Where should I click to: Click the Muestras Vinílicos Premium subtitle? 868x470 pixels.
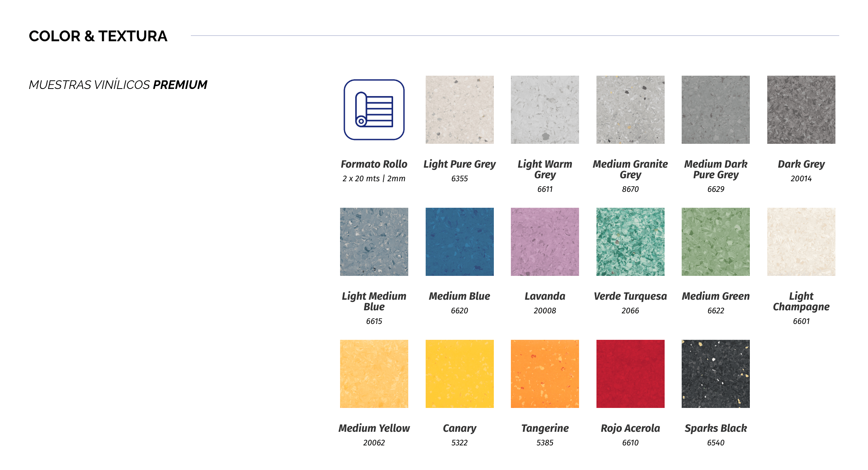tap(118, 85)
